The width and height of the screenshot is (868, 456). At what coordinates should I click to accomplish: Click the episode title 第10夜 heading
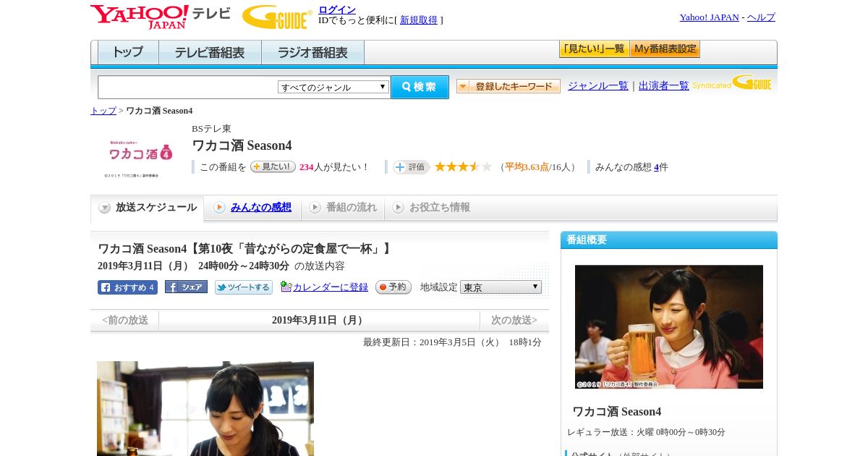click(x=245, y=249)
